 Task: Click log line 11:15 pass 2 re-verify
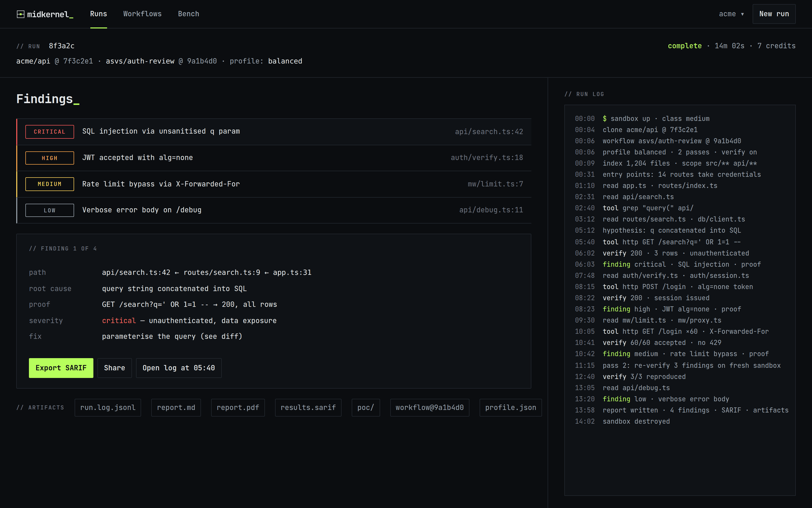coord(678,366)
